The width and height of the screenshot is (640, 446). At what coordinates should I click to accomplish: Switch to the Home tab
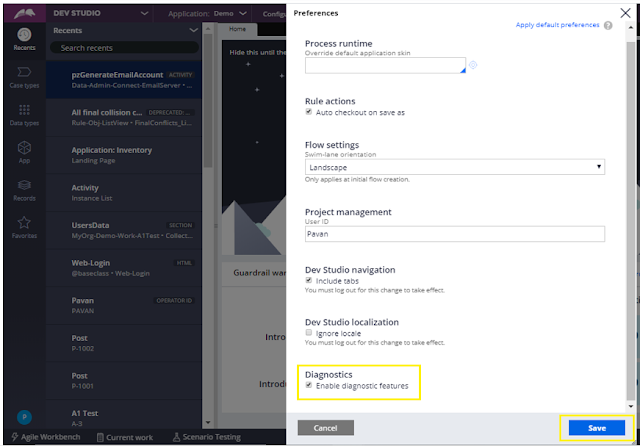237,29
